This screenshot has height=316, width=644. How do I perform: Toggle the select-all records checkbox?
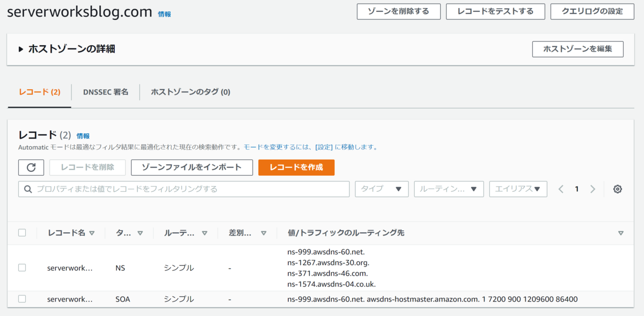tap(22, 233)
